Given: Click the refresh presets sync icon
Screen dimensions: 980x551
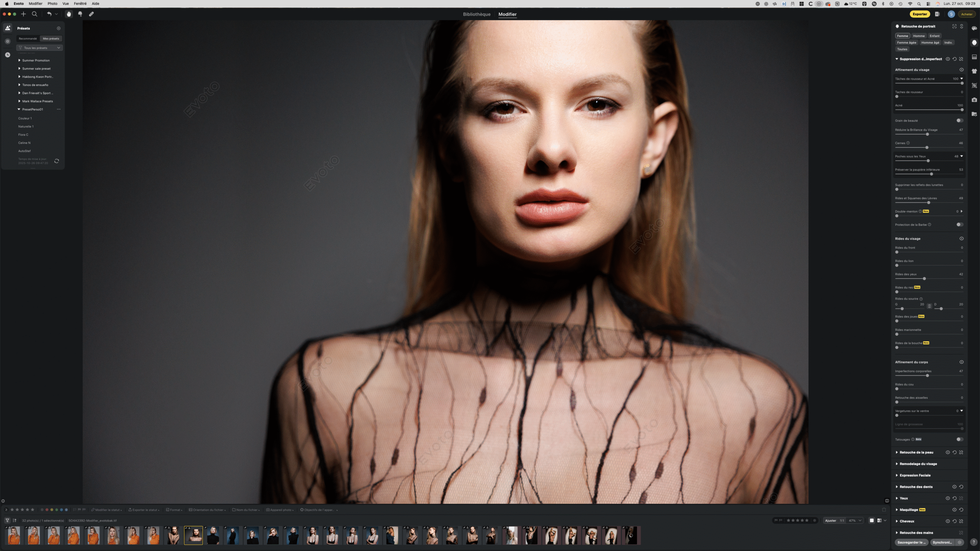Looking at the screenshot, I should point(57,161).
